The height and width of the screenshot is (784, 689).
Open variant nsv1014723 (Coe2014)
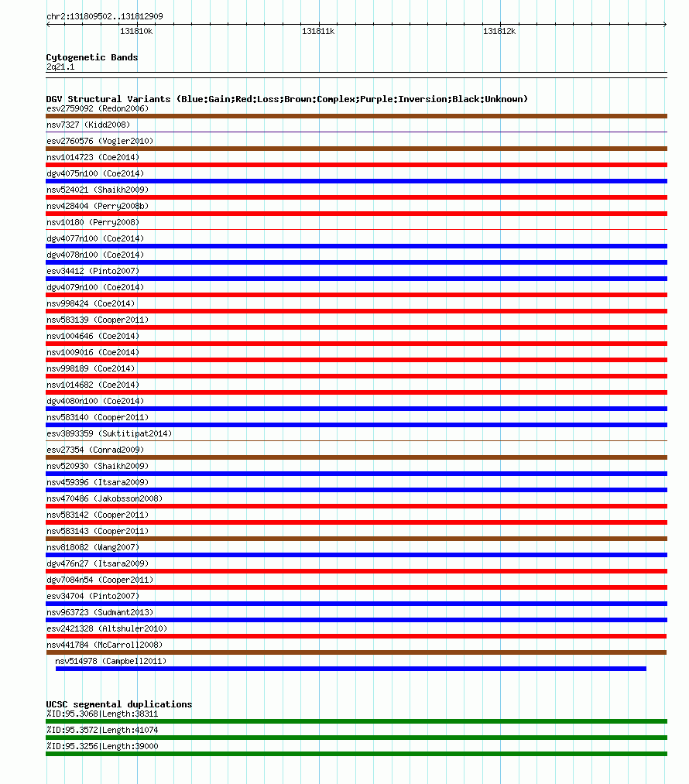pos(93,158)
